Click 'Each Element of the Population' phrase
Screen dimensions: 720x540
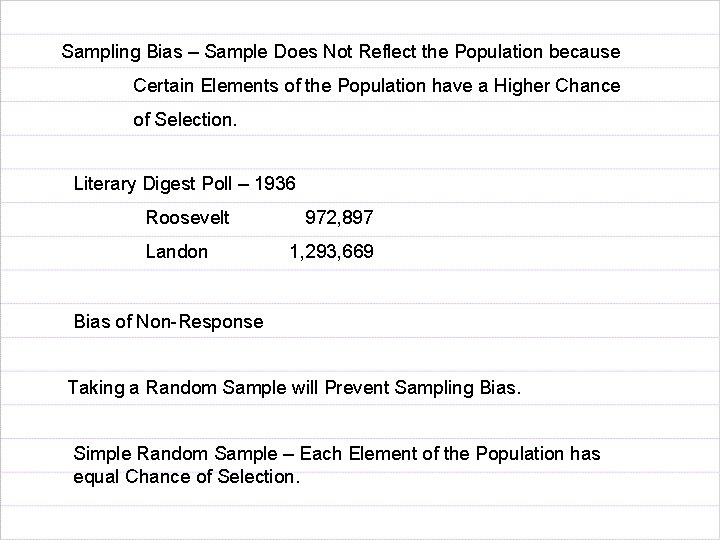pos(432,454)
